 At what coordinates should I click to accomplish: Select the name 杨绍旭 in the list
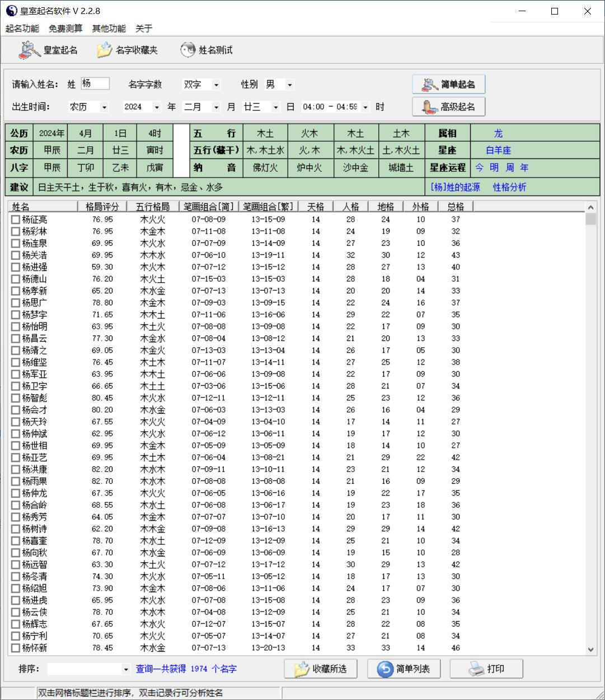[35, 589]
